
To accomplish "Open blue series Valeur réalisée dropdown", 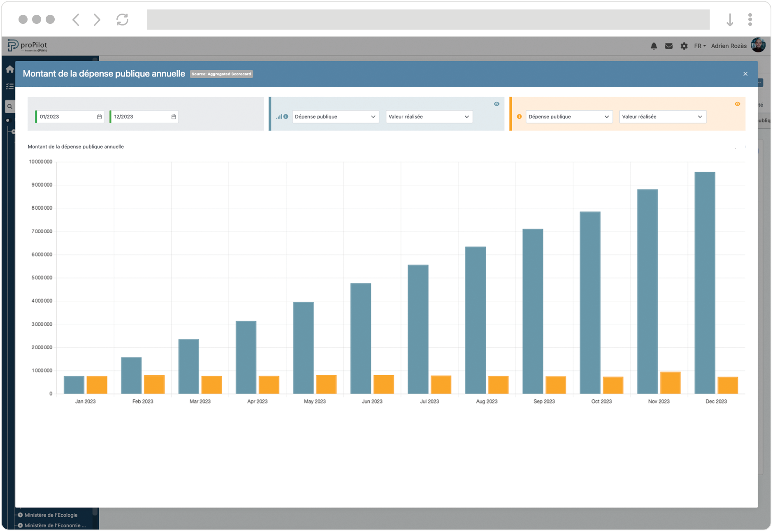I will pyautogui.click(x=429, y=117).
